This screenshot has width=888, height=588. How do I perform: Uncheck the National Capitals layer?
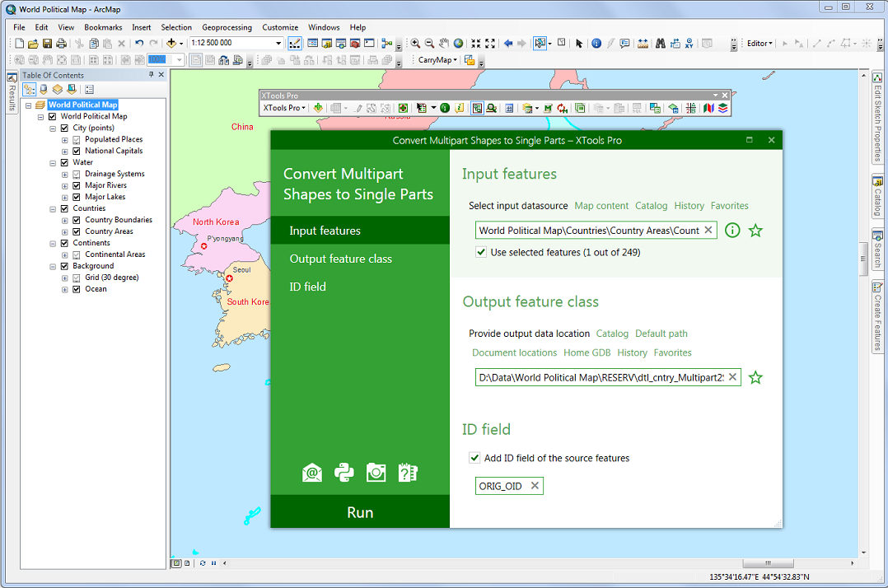tap(77, 151)
